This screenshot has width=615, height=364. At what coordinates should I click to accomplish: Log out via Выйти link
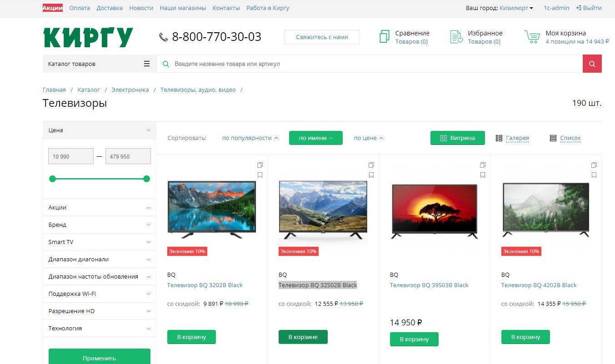[x=589, y=8]
